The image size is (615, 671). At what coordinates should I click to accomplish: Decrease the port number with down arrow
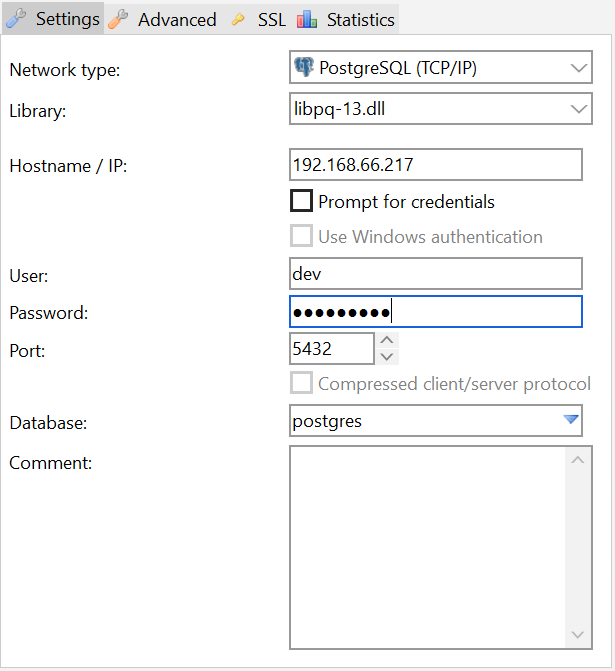(388, 356)
